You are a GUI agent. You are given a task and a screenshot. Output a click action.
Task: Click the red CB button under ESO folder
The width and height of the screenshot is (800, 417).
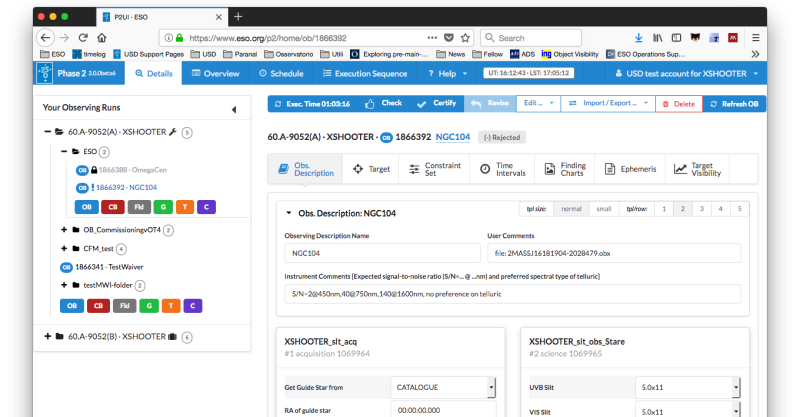(114, 207)
